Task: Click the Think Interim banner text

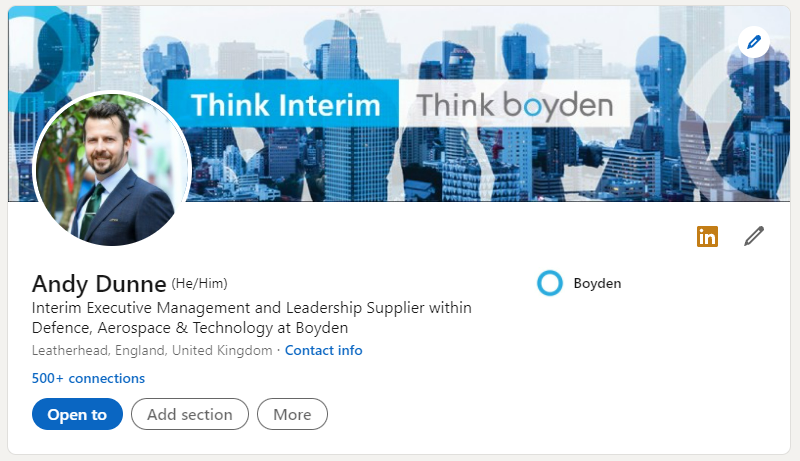Action: [x=285, y=105]
